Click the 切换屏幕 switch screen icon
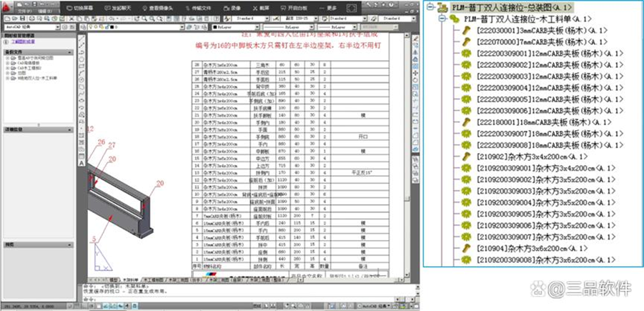Screen dimensions: 644x311 [69, 7]
